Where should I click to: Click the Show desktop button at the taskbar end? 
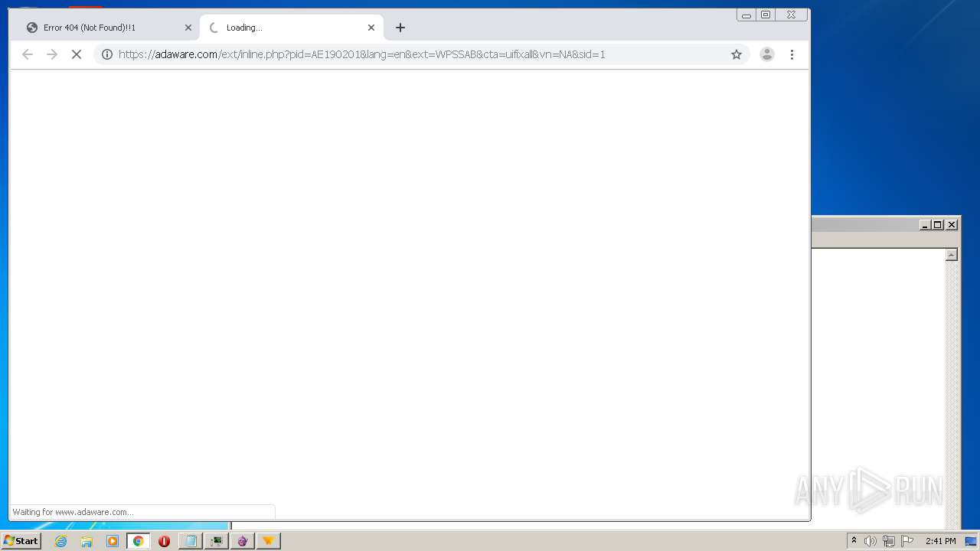coord(972,541)
